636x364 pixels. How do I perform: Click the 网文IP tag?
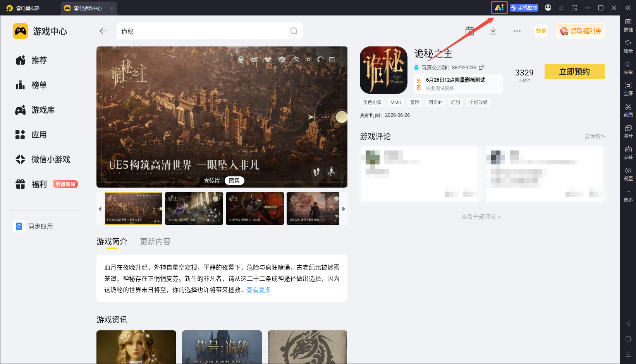[x=435, y=102]
